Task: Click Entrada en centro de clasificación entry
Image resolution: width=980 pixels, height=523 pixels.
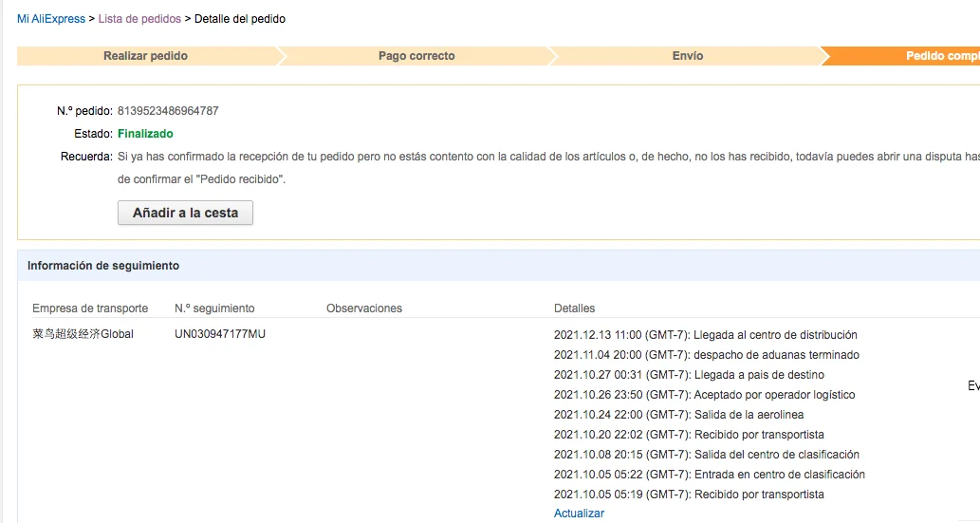Action: tap(710, 475)
